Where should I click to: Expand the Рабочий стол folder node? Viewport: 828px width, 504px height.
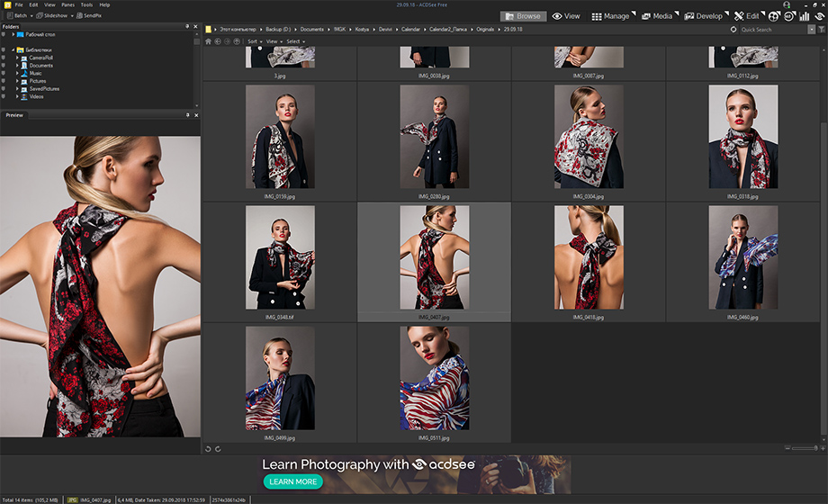click(x=13, y=34)
